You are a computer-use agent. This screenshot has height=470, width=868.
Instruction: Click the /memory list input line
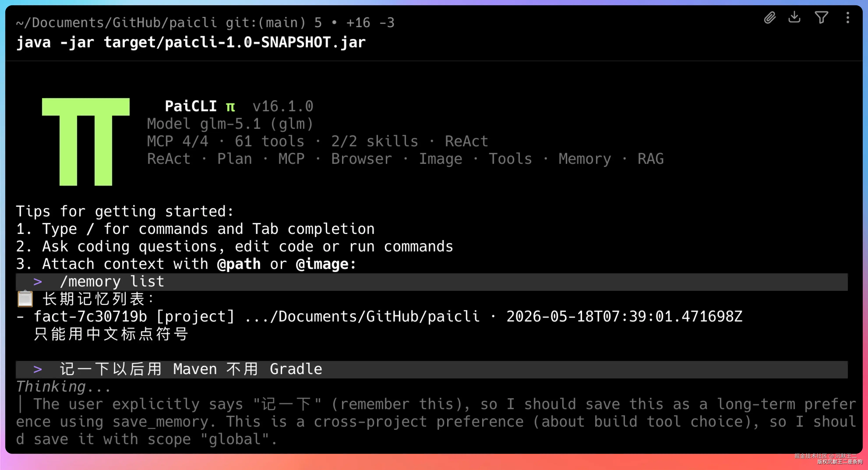432,282
